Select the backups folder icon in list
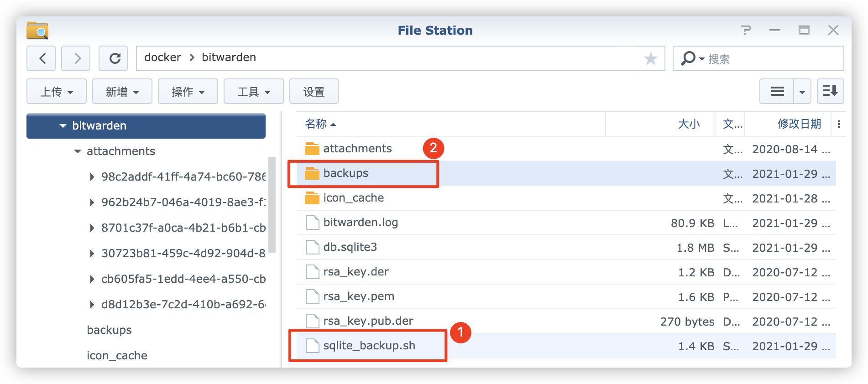868x384 pixels. pos(312,173)
